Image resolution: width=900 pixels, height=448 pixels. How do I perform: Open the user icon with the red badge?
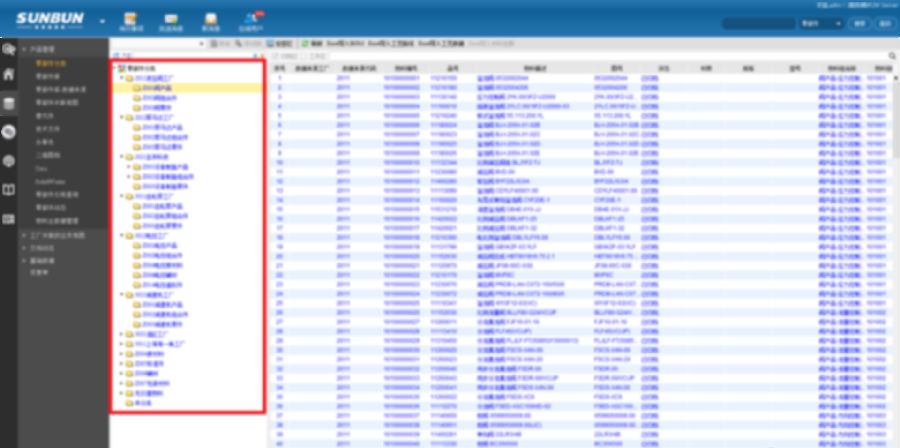pos(251,18)
